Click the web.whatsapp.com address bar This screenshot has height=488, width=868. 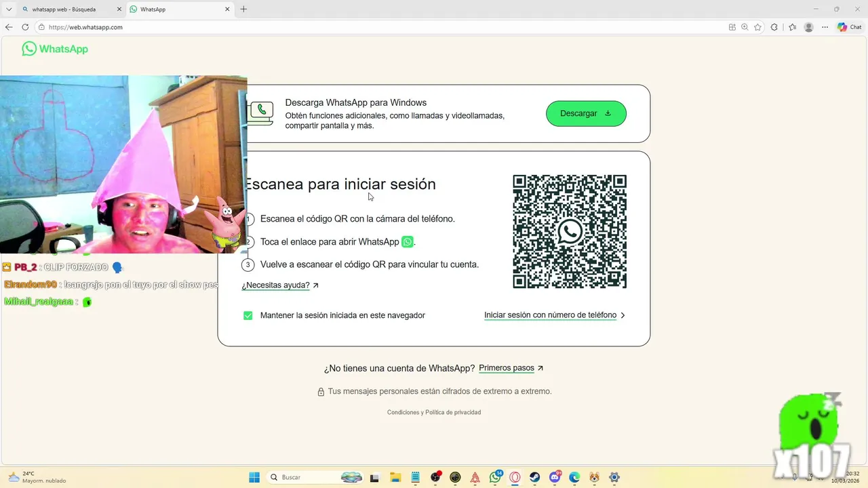coord(380,27)
